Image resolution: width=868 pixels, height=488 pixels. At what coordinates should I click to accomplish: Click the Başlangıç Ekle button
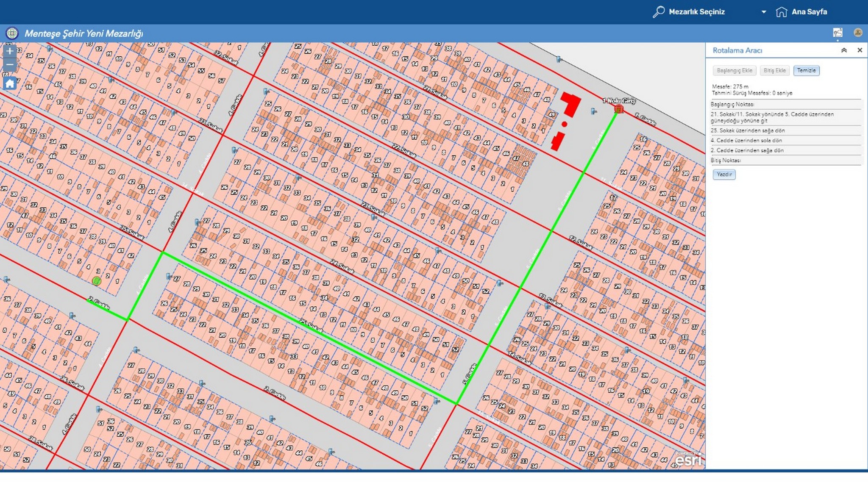pos(734,71)
